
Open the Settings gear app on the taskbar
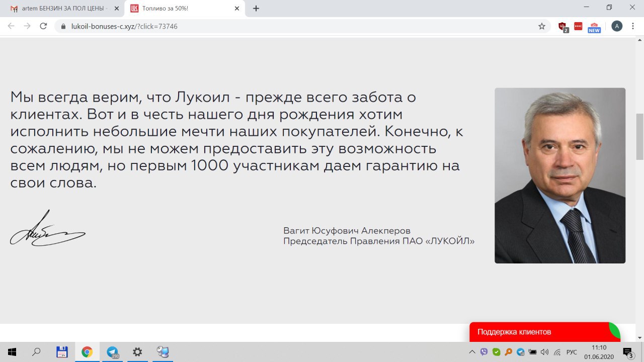(x=137, y=352)
